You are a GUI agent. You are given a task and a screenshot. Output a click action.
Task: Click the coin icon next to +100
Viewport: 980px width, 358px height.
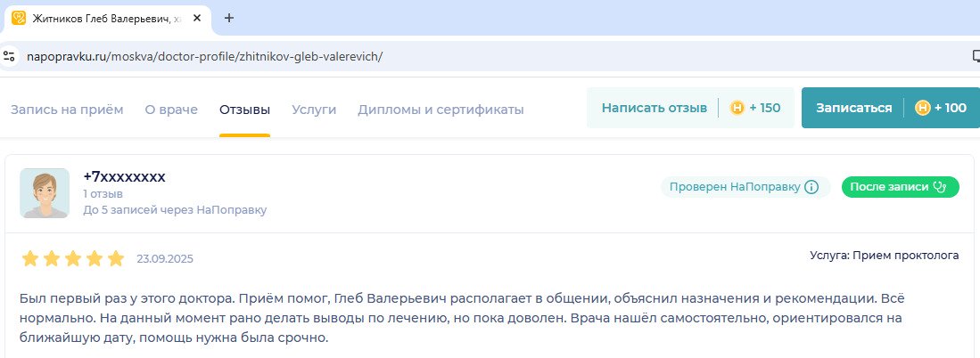pos(923,108)
